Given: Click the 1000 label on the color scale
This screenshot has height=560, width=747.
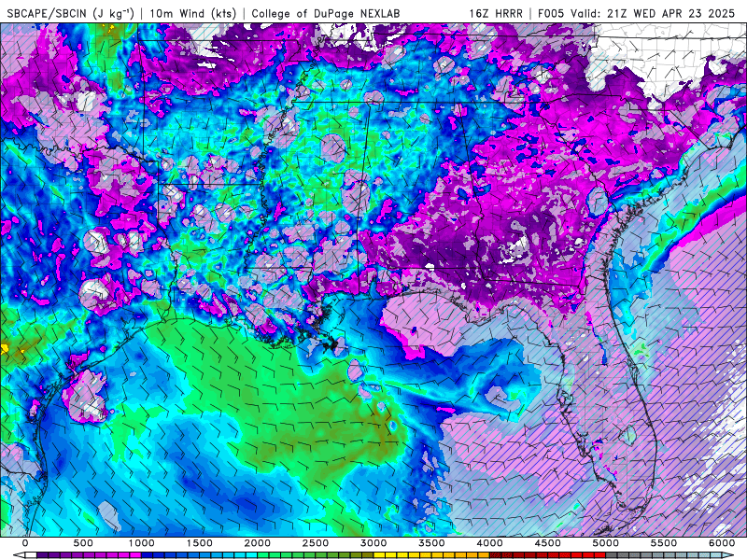Looking at the screenshot, I should coord(141,543).
